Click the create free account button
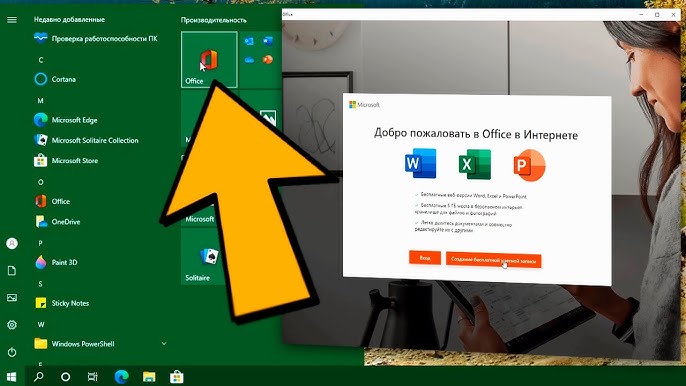The image size is (686, 386). pyautogui.click(x=494, y=260)
